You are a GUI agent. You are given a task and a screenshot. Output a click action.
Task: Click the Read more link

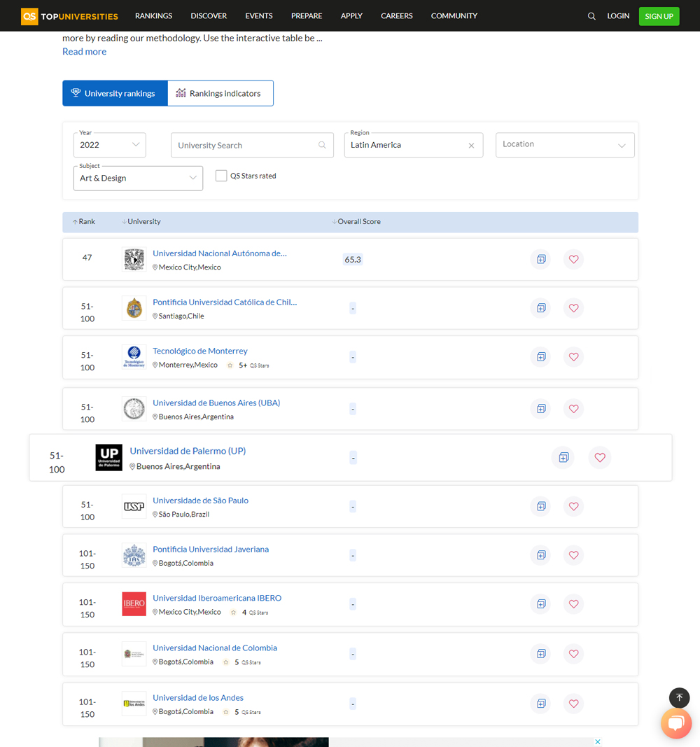point(84,51)
